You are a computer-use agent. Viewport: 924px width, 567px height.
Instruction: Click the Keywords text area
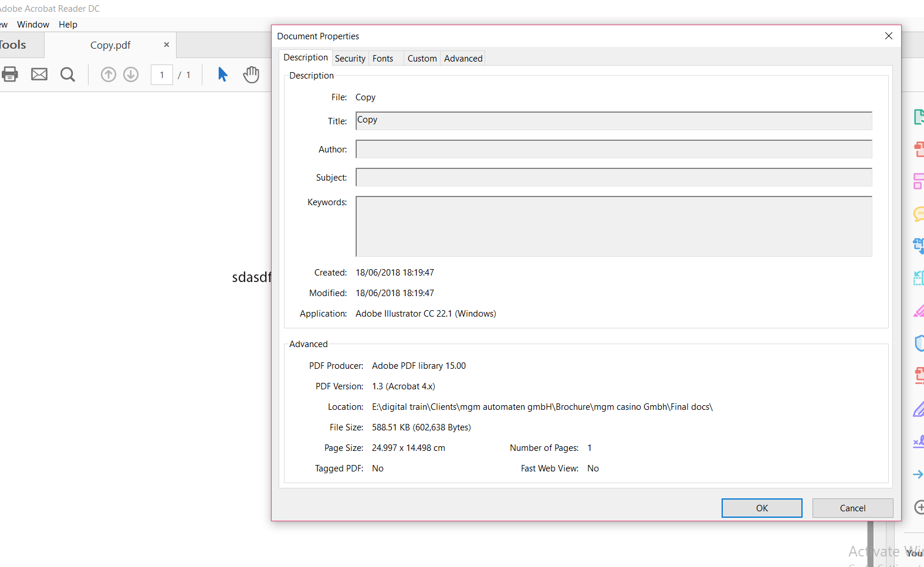point(614,226)
